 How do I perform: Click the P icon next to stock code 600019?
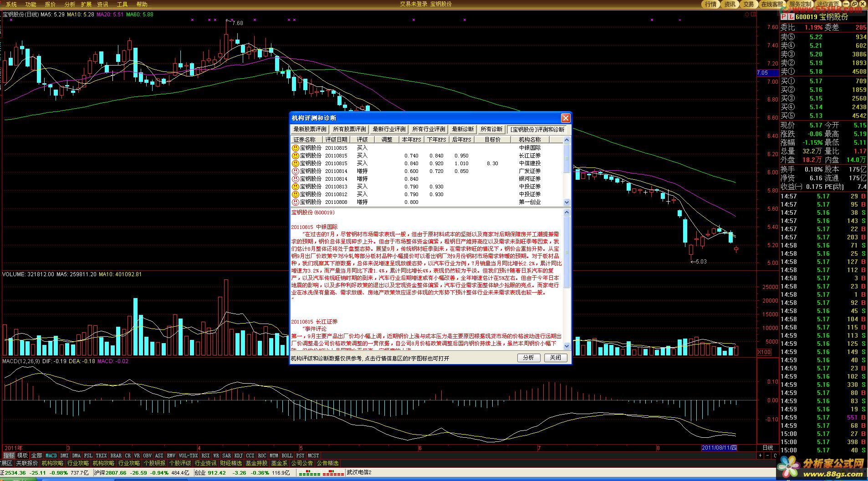(x=783, y=17)
